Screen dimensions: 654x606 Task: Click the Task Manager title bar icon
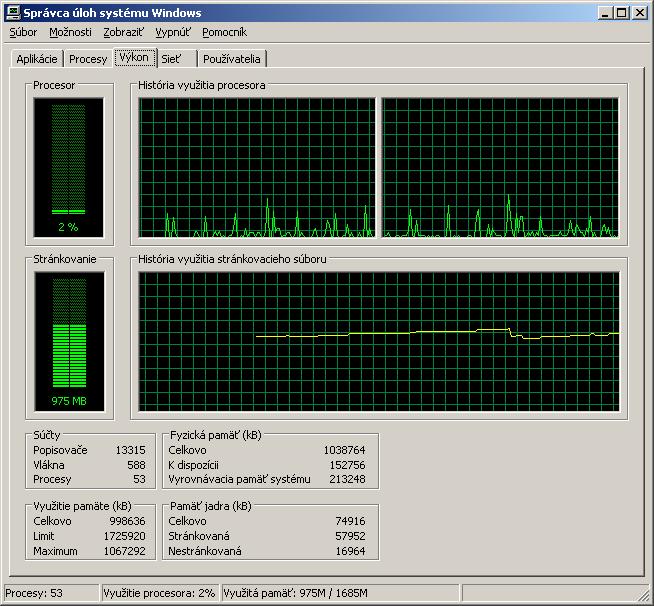point(13,13)
